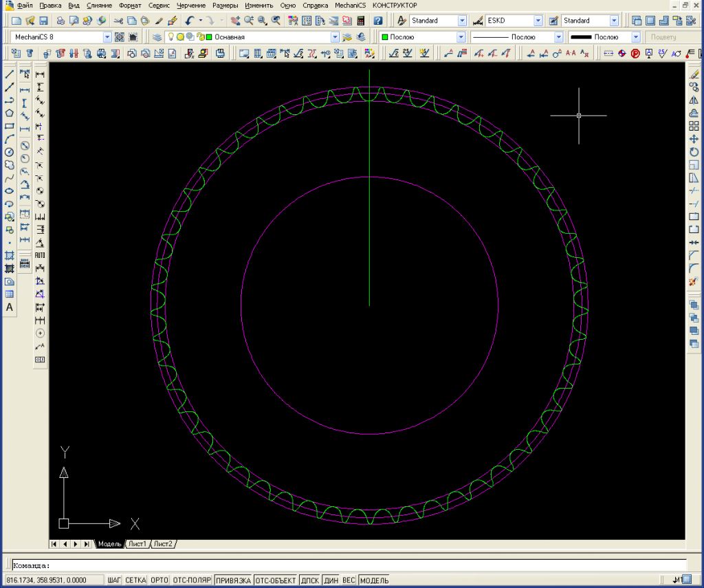Viewport: 704px width, 588px height.
Task: Select the Rotate tool in modify toolbar
Action: coord(694,152)
